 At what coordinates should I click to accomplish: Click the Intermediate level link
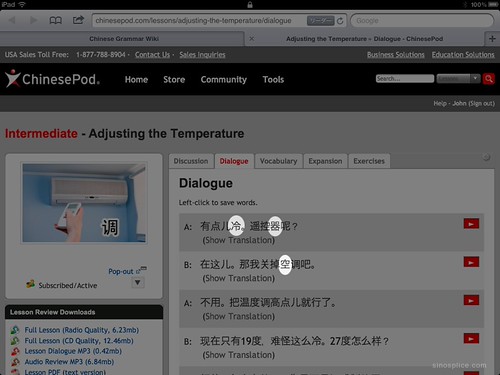pos(41,134)
